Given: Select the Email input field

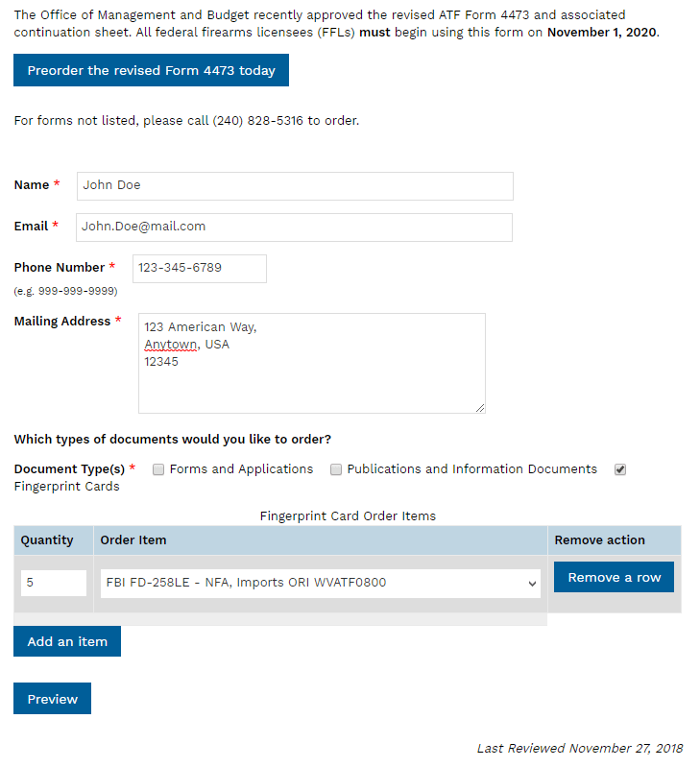Looking at the screenshot, I should pyautogui.click(x=294, y=227).
